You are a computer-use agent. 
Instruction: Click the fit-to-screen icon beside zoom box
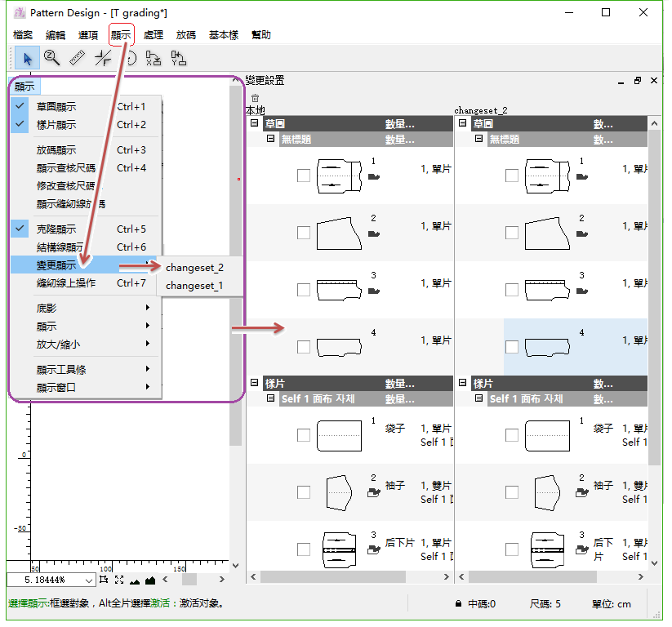point(119,580)
